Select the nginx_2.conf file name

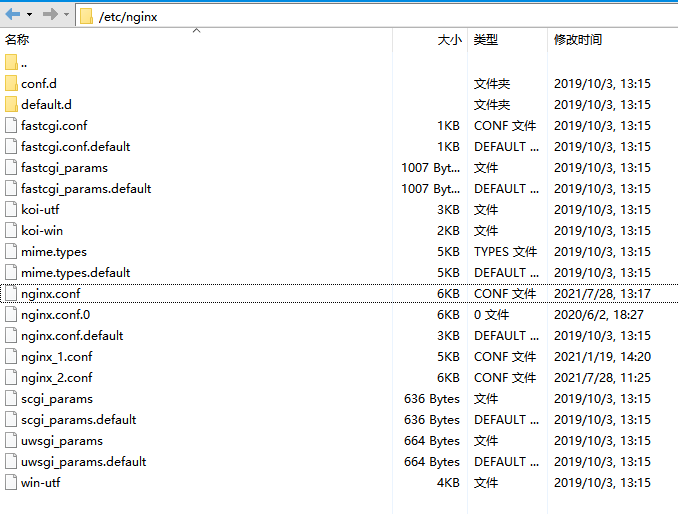[x=57, y=378]
